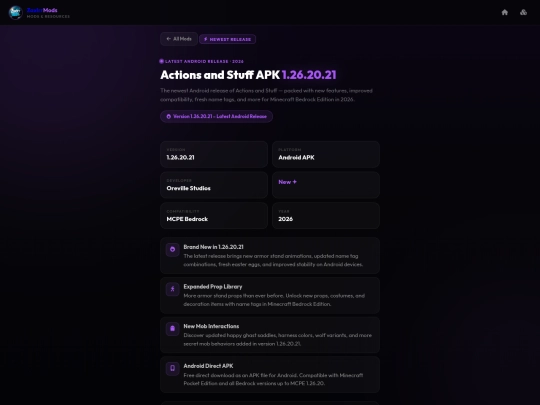540x405 pixels.
Task: Select the Oreville Studios developer card
Action: tap(214, 185)
